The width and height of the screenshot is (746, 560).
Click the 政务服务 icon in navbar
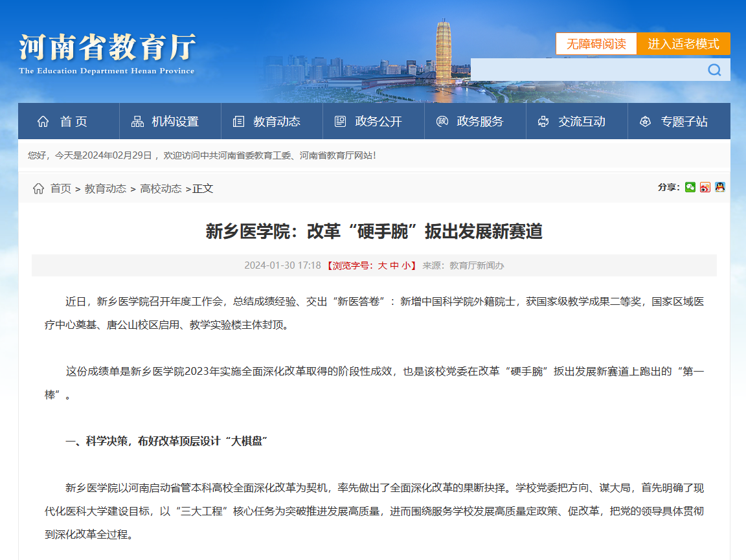442,121
